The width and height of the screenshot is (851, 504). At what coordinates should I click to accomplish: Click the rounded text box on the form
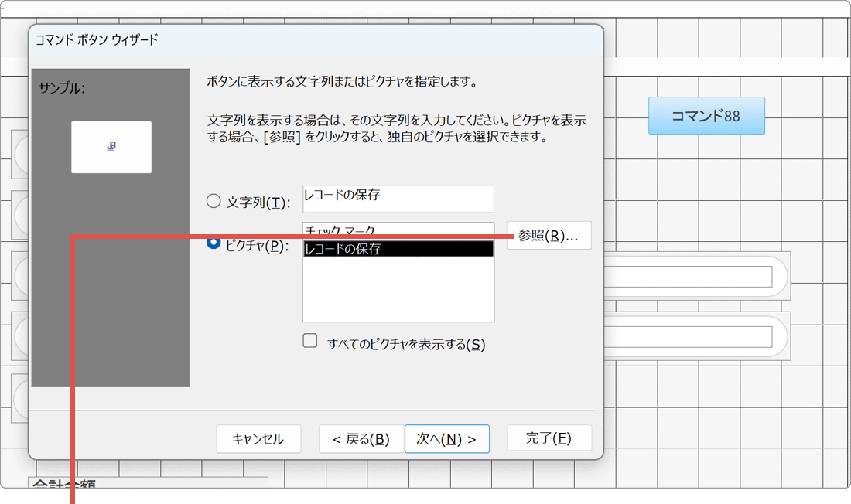click(x=696, y=276)
